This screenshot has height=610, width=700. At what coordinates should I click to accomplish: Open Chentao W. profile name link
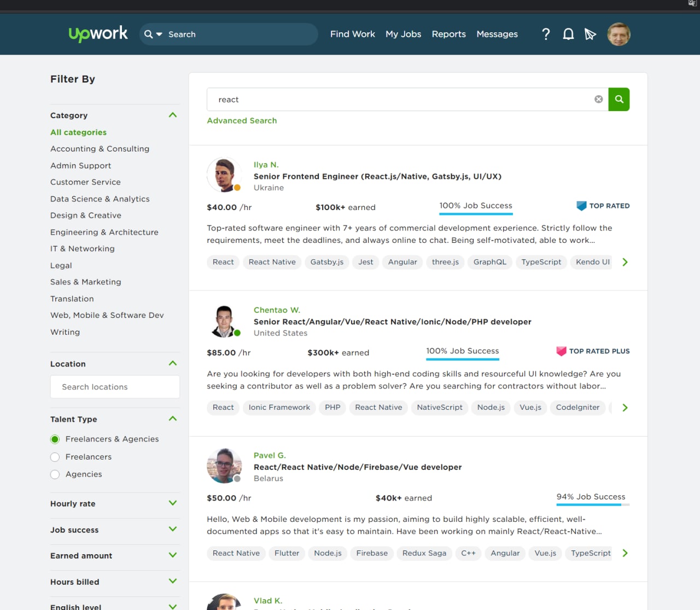tap(277, 310)
